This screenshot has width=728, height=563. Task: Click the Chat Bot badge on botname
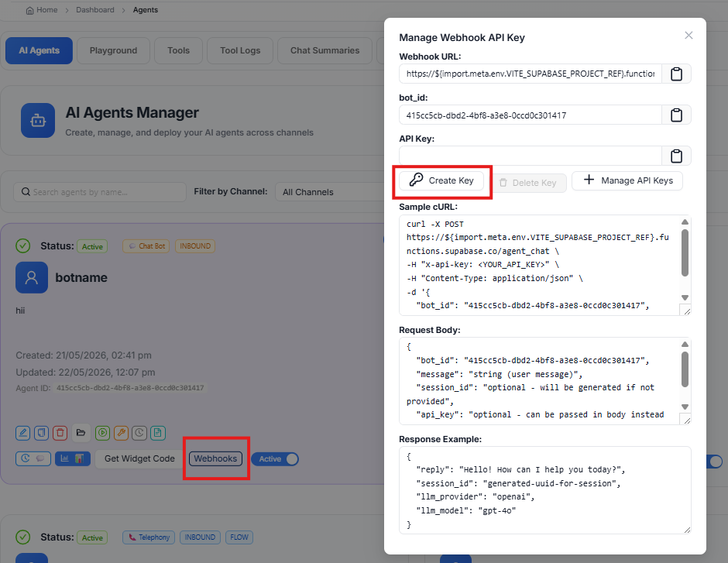pyautogui.click(x=146, y=246)
